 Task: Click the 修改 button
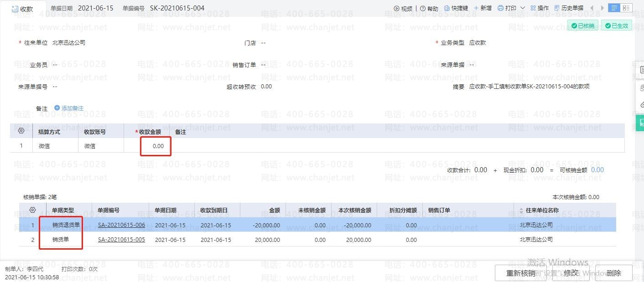click(x=571, y=273)
